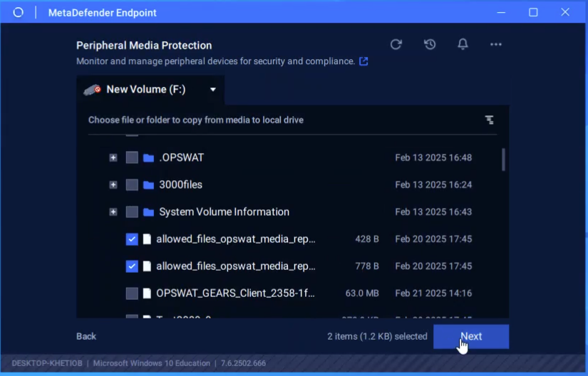Screen dimensions: 588x376
Task: Click the Next button
Action: coord(471,336)
